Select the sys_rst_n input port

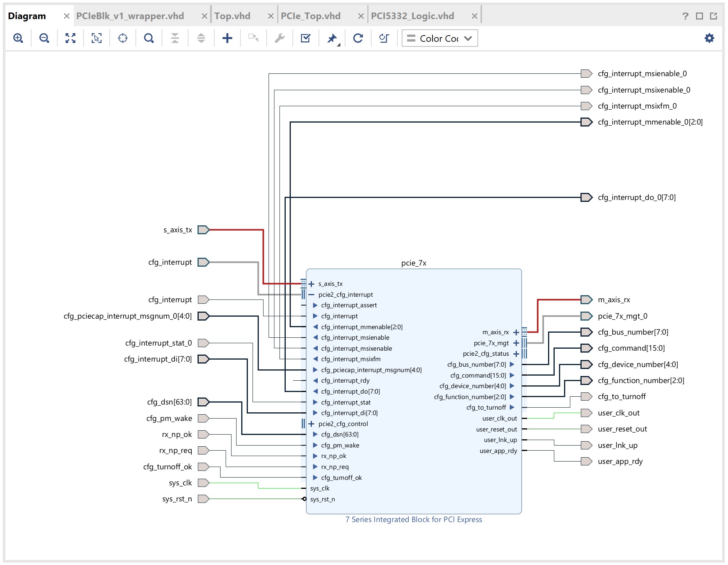pos(203,499)
